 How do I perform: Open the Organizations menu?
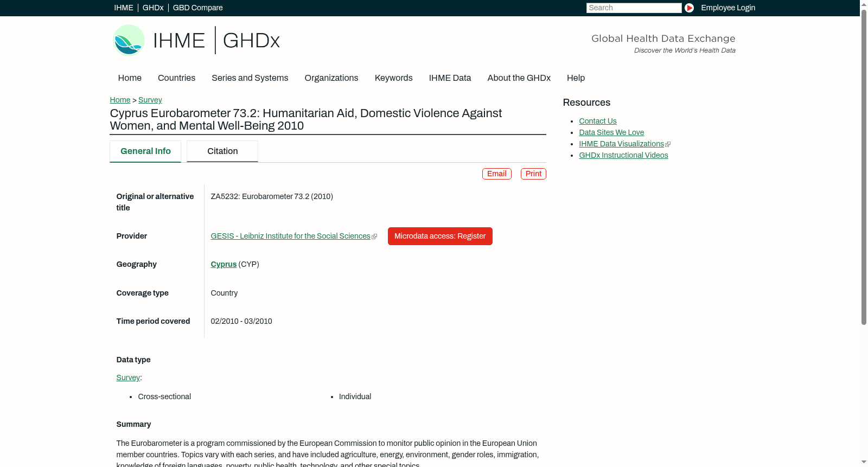(331, 78)
